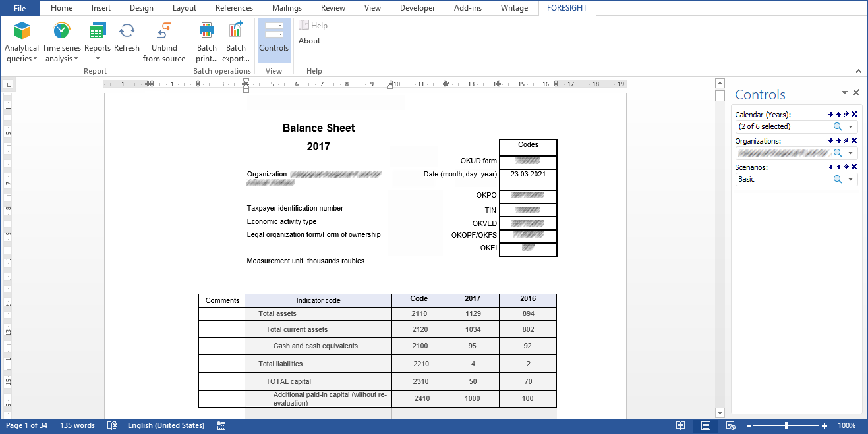
Task: Switch to the Mailings tab
Action: [287, 8]
